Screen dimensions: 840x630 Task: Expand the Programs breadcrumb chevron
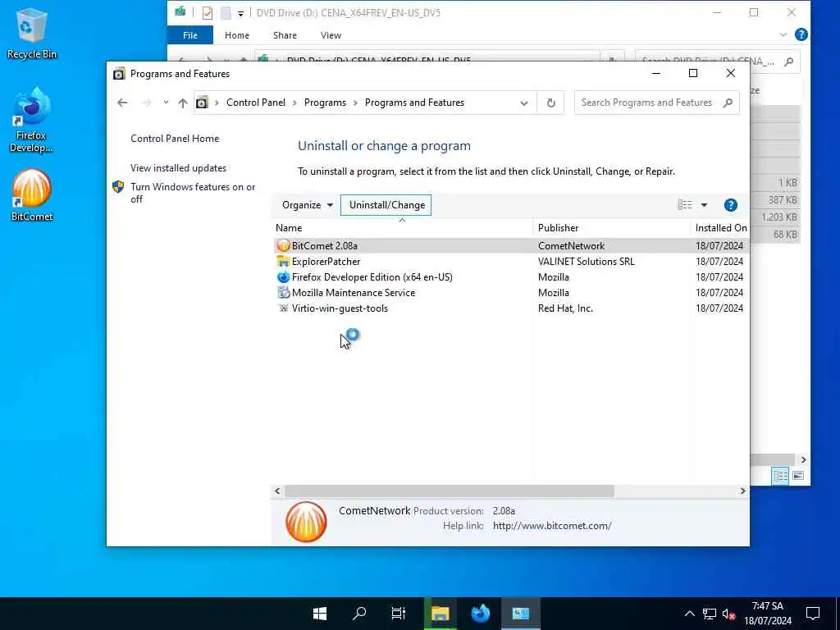pyautogui.click(x=355, y=103)
